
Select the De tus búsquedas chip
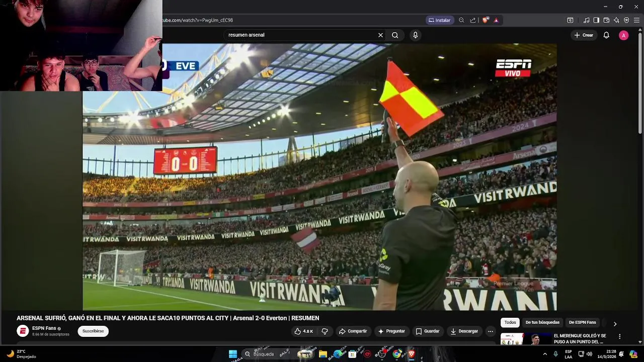pos(542,322)
